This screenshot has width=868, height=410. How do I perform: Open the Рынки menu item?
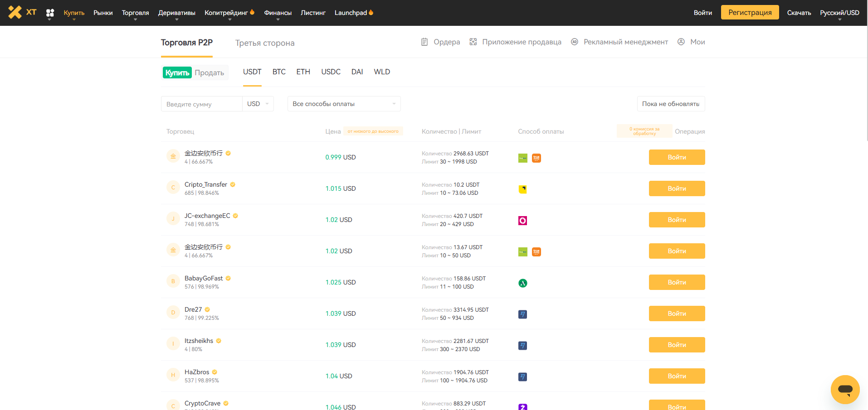pyautogui.click(x=103, y=13)
